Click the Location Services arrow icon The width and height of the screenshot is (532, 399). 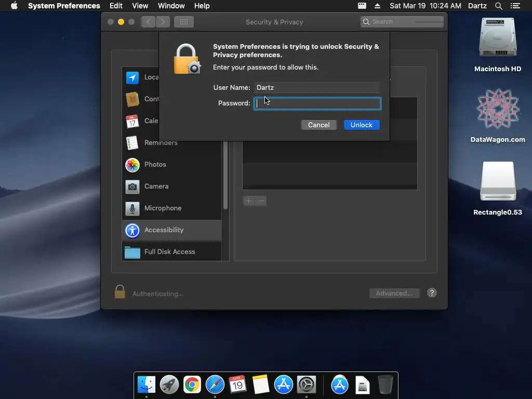[132, 78]
